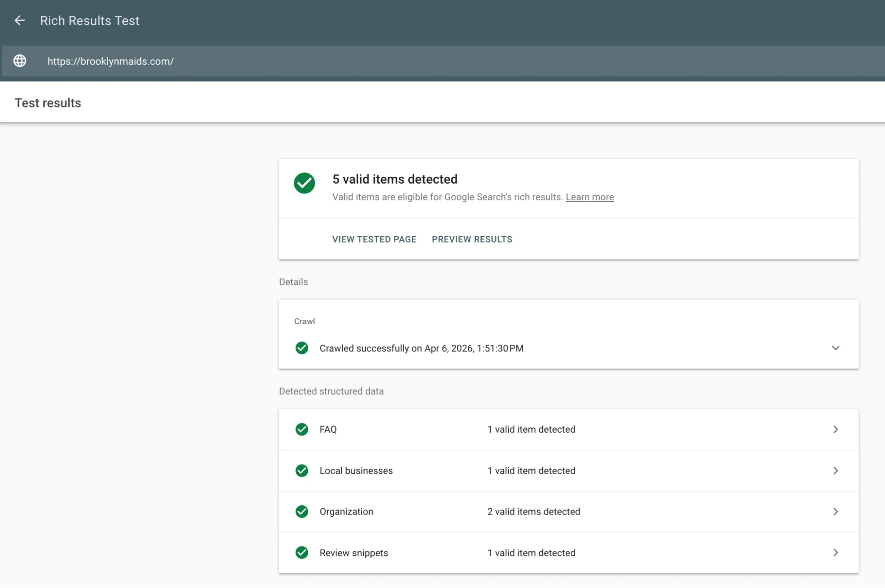Select the green check in the Crawl row
This screenshot has height=588, width=885.
coord(301,348)
